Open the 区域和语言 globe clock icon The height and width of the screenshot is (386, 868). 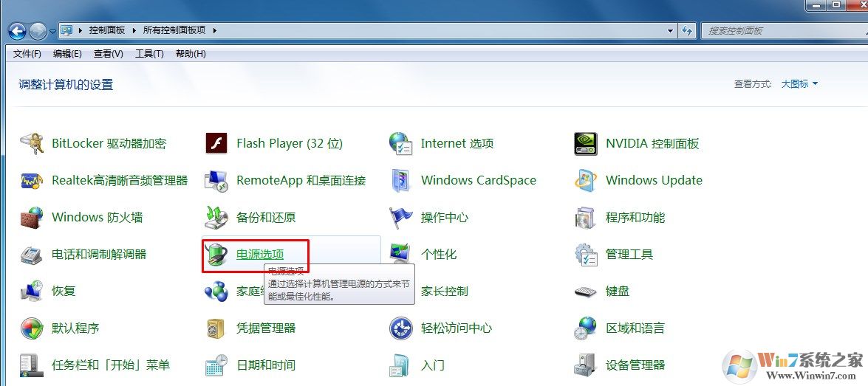click(x=586, y=328)
